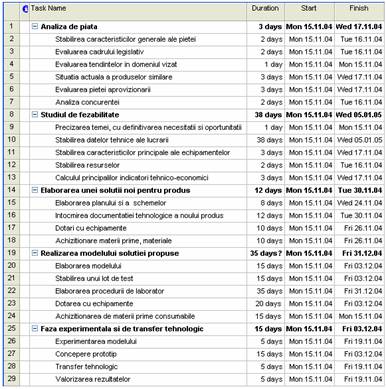Click task 'Transfer tehnologic'
386x389 pixels.
coord(86,367)
